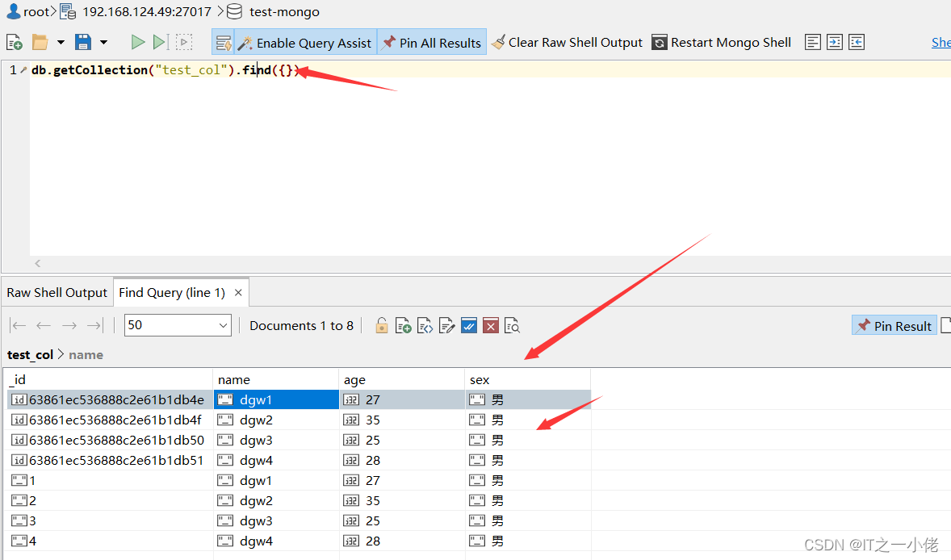
Task: Click the lock/unlock editing icon
Action: (382, 325)
